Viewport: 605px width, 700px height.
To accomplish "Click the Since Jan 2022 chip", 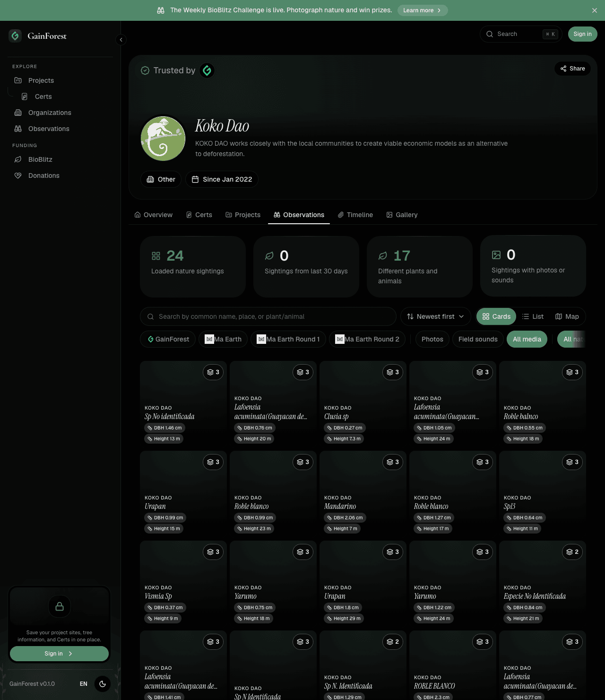I will click(x=222, y=179).
